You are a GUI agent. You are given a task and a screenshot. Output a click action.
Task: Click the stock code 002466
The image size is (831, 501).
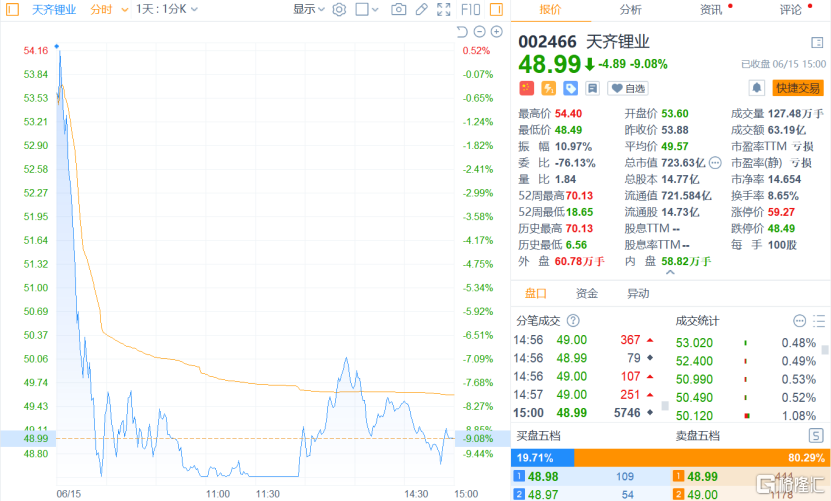(x=547, y=42)
